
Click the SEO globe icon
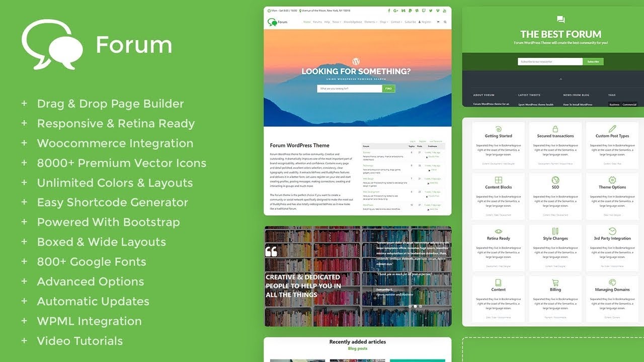(555, 180)
